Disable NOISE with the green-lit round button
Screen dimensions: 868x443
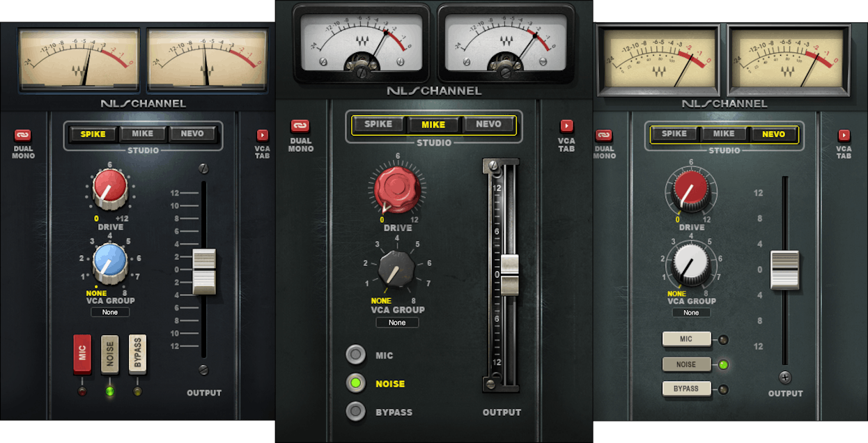point(356,383)
